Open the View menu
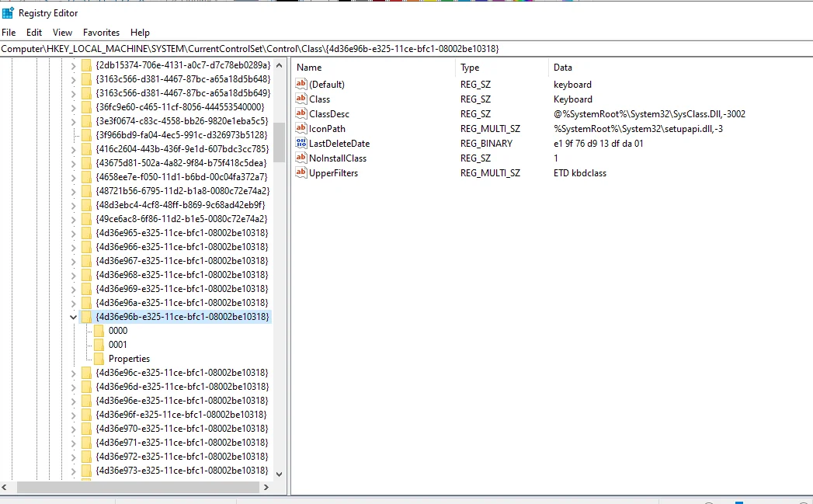Viewport: 813px width, 504px height. (x=62, y=33)
